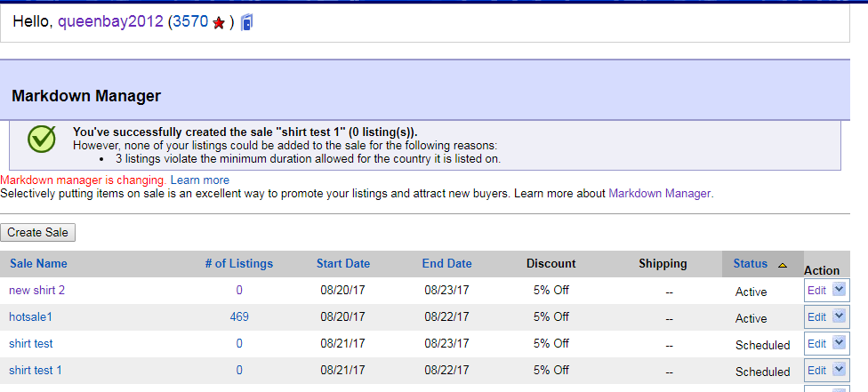This screenshot has height=392, width=868.
Task: Open action dropdown for new shirt 2
Action: tap(838, 291)
